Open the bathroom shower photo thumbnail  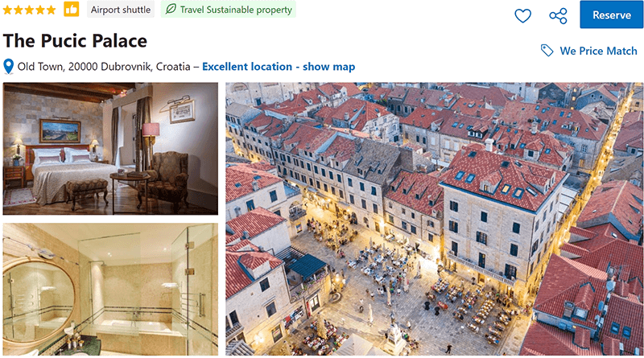[x=110, y=289]
